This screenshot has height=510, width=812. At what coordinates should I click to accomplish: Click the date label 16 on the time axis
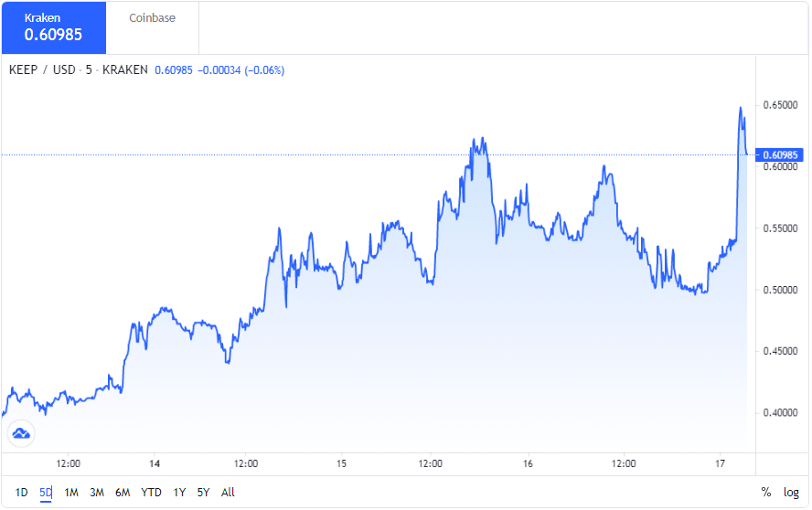528,463
